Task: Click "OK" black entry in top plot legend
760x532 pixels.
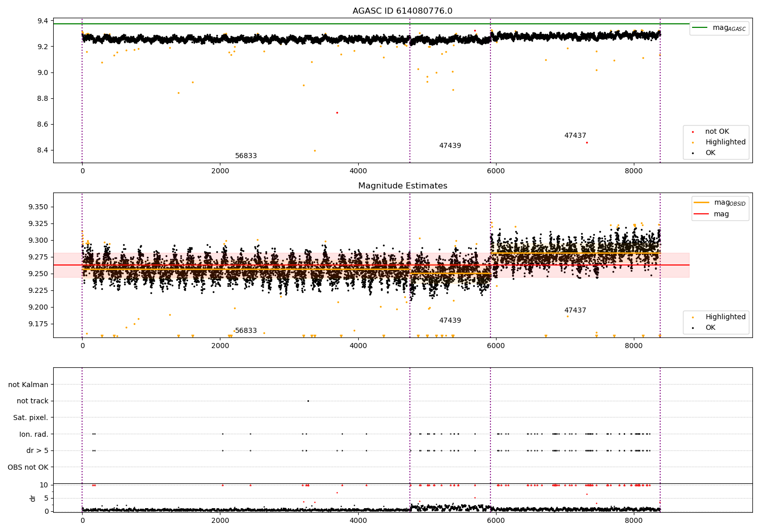Action: click(x=710, y=153)
